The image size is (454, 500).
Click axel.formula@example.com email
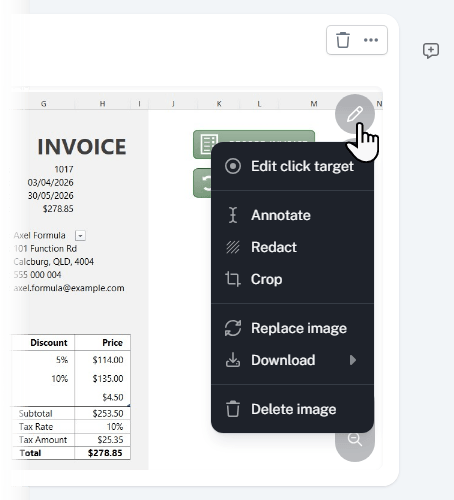coord(69,288)
